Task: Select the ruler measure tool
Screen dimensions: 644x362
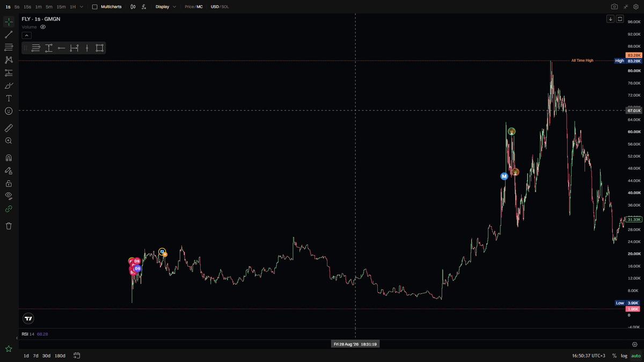Action: pos(9,128)
